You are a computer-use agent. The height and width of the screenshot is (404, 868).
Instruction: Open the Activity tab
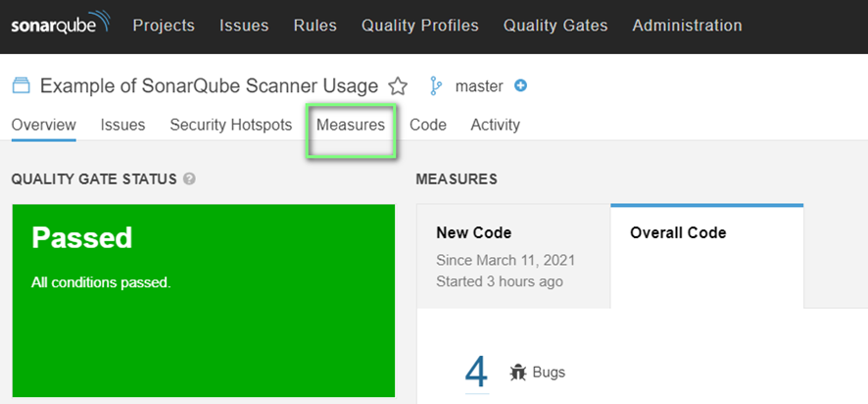496,126
